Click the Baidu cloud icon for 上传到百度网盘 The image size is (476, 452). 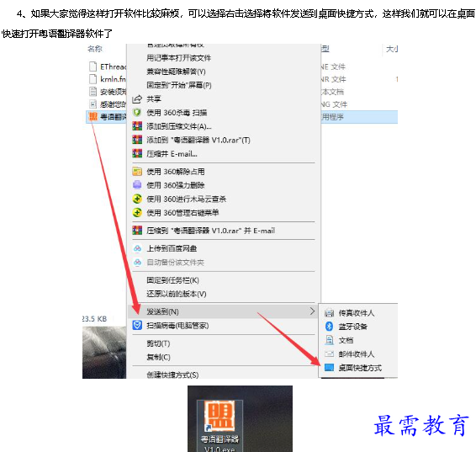point(137,248)
